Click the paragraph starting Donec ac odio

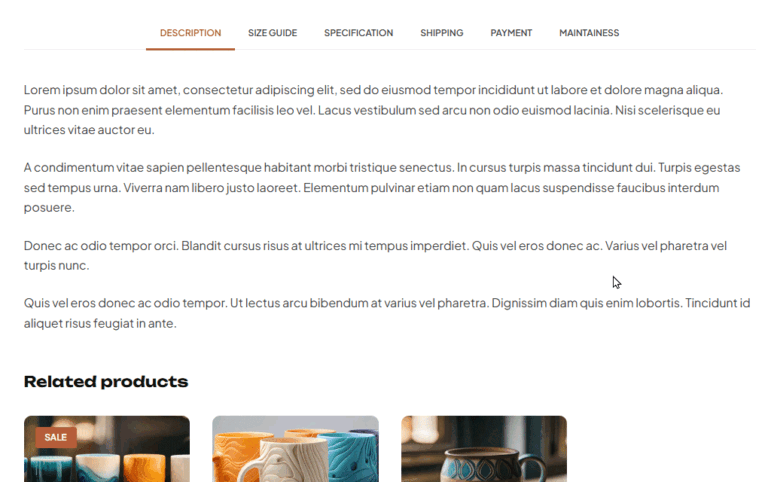(x=375, y=255)
